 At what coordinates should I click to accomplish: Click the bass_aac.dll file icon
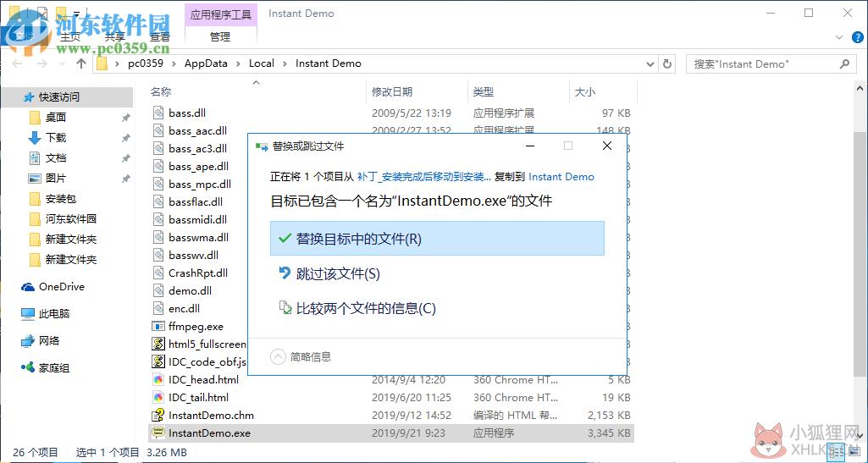click(158, 130)
